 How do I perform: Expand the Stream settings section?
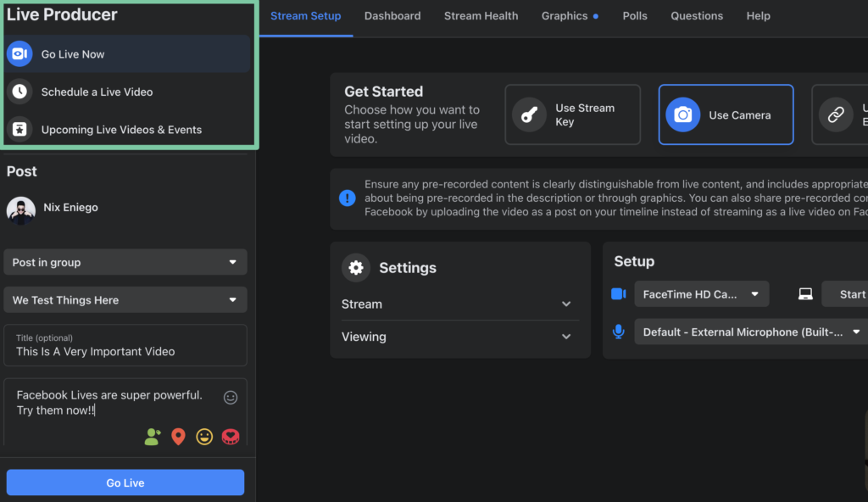point(460,304)
